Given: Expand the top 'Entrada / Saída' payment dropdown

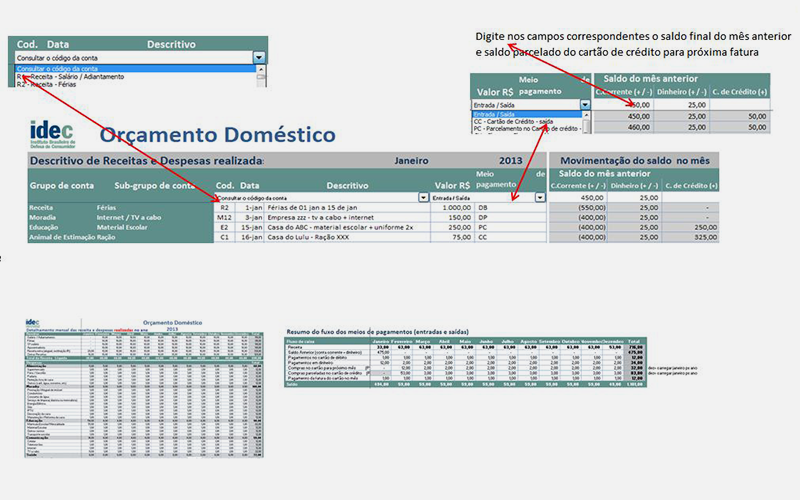Looking at the screenshot, I should click(585, 104).
